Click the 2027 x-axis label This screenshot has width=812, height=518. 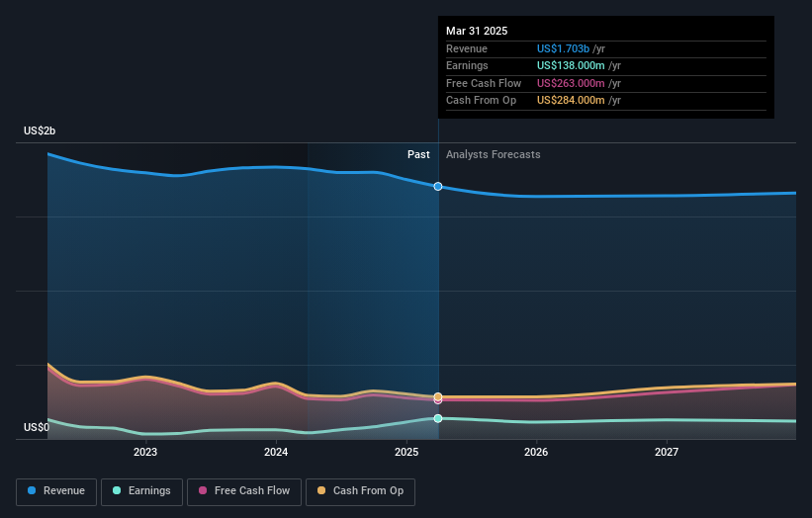[x=667, y=452]
